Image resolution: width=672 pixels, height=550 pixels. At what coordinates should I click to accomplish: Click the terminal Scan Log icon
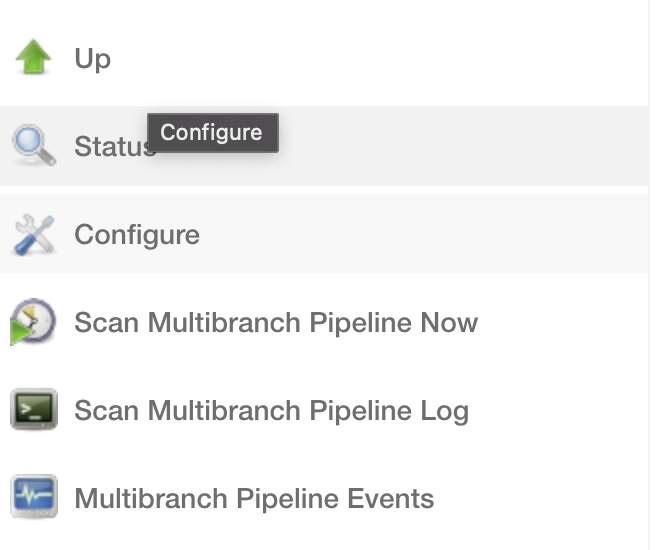click(34, 410)
